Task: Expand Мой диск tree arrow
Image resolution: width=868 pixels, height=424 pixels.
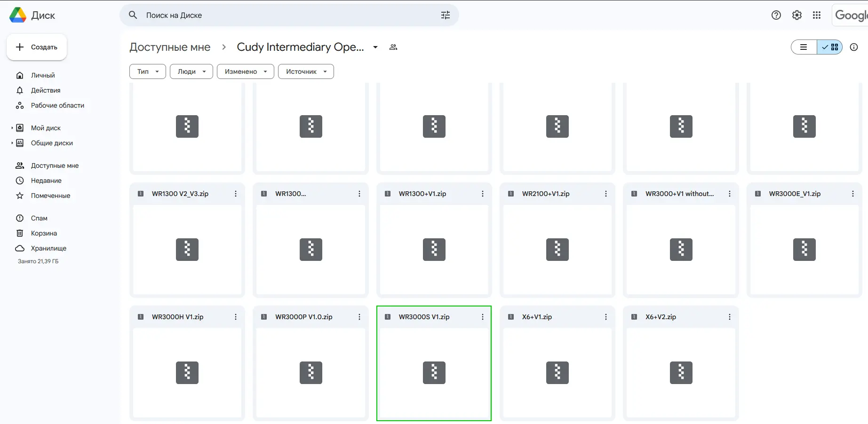Action: (12, 128)
